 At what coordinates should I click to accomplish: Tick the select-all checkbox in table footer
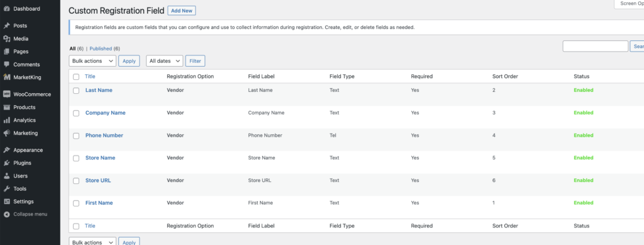point(76,226)
